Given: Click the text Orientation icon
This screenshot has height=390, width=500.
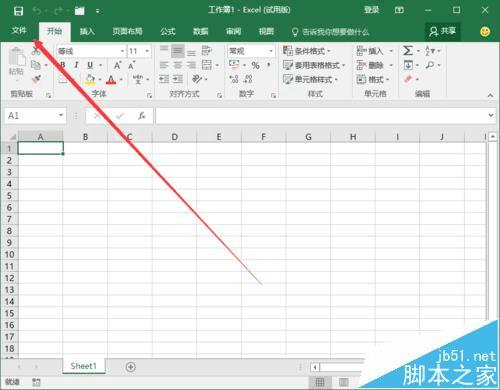Looking at the screenshot, I should tap(197, 79).
